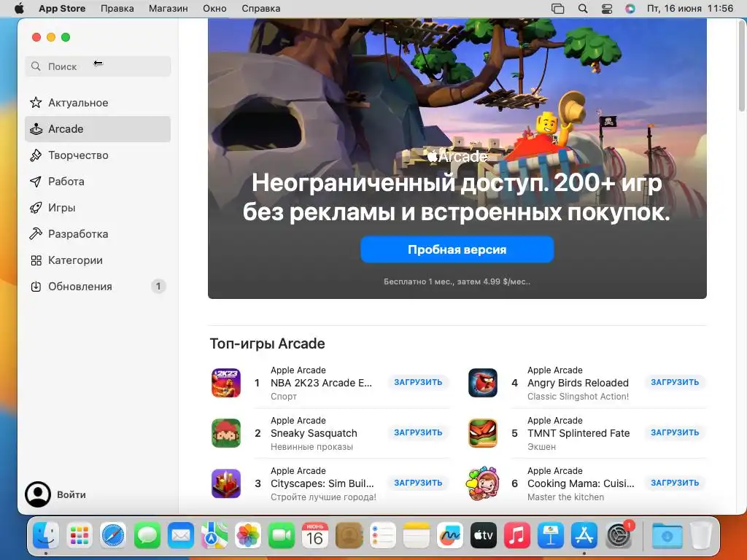Click the Siri icon in the menu bar
This screenshot has width=747, height=560.
[630, 9]
